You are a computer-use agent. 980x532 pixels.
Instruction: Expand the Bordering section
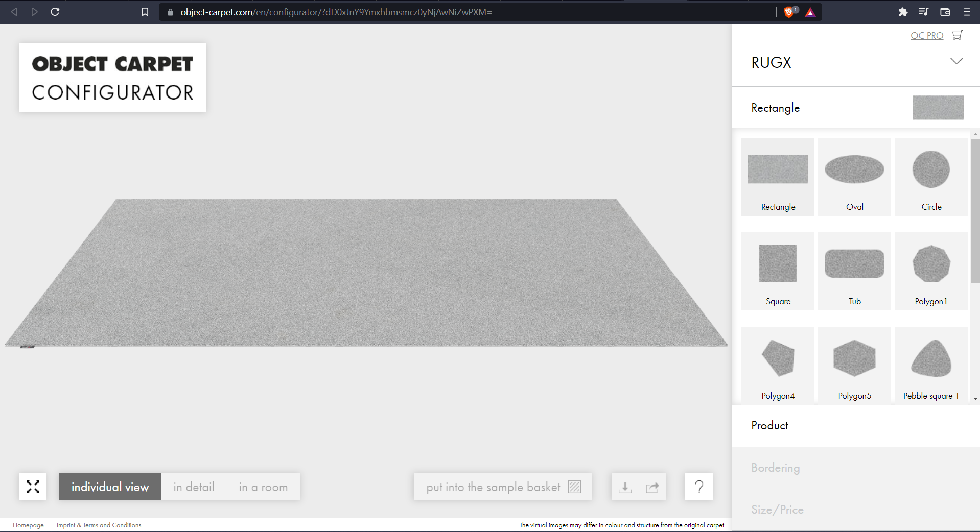(775, 467)
